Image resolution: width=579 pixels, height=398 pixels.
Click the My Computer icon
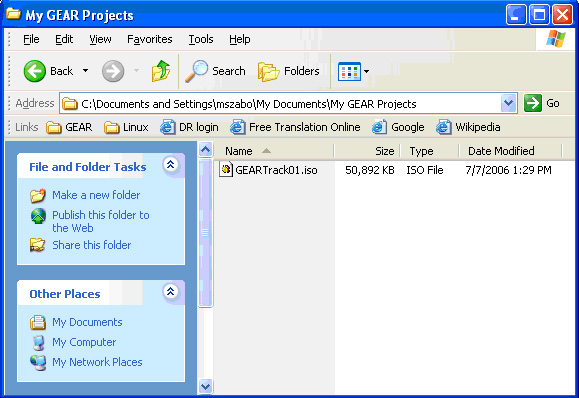pos(38,343)
